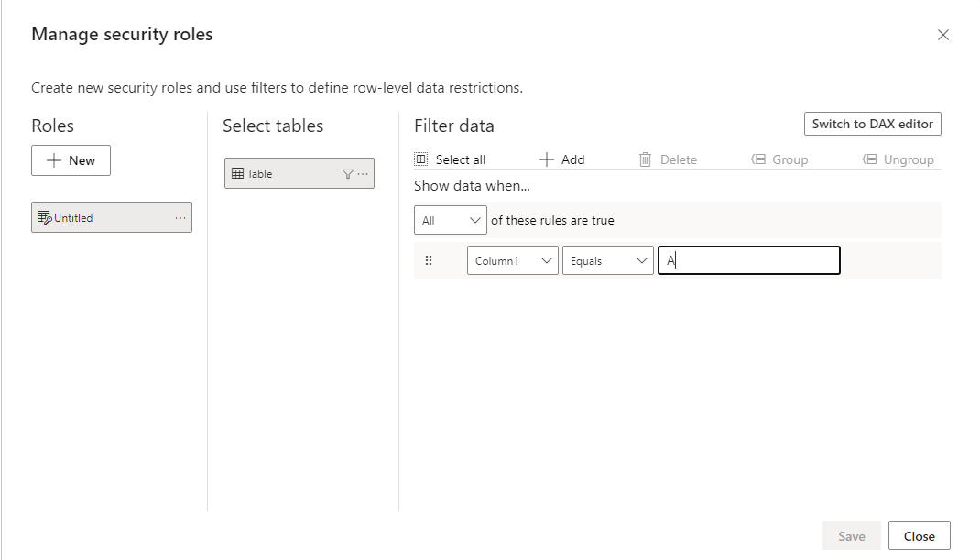Click the 'Show data when...' text
The width and height of the screenshot is (980, 560).
tap(472, 186)
